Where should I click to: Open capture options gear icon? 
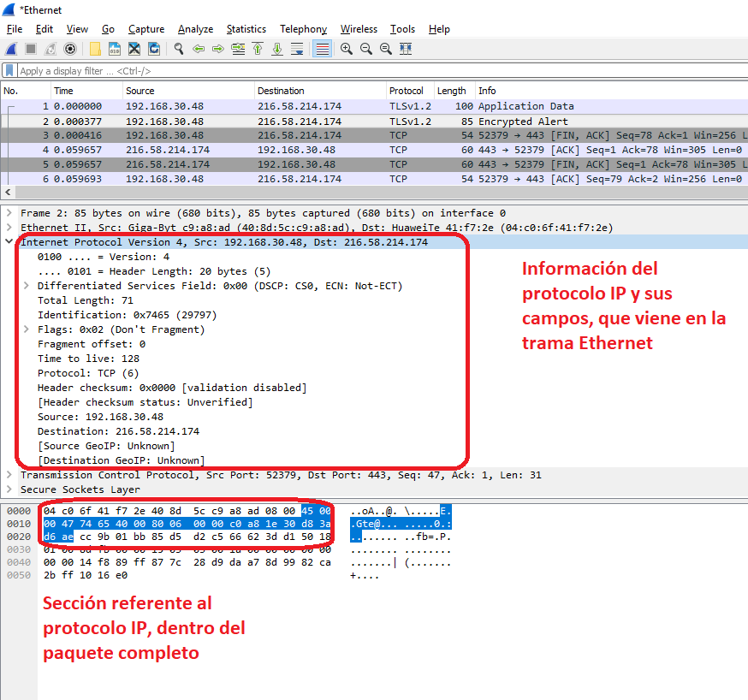(70, 49)
